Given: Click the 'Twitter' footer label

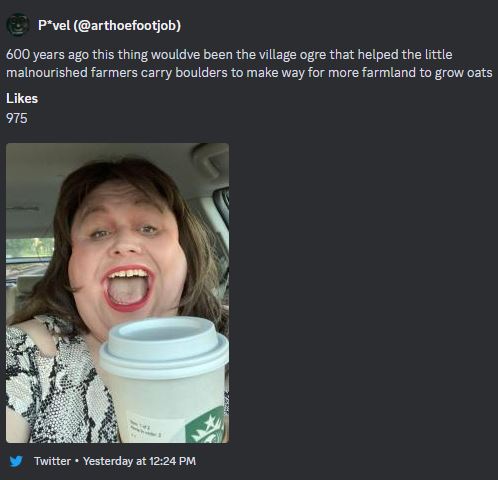Looking at the screenshot, I should (52, 461).
